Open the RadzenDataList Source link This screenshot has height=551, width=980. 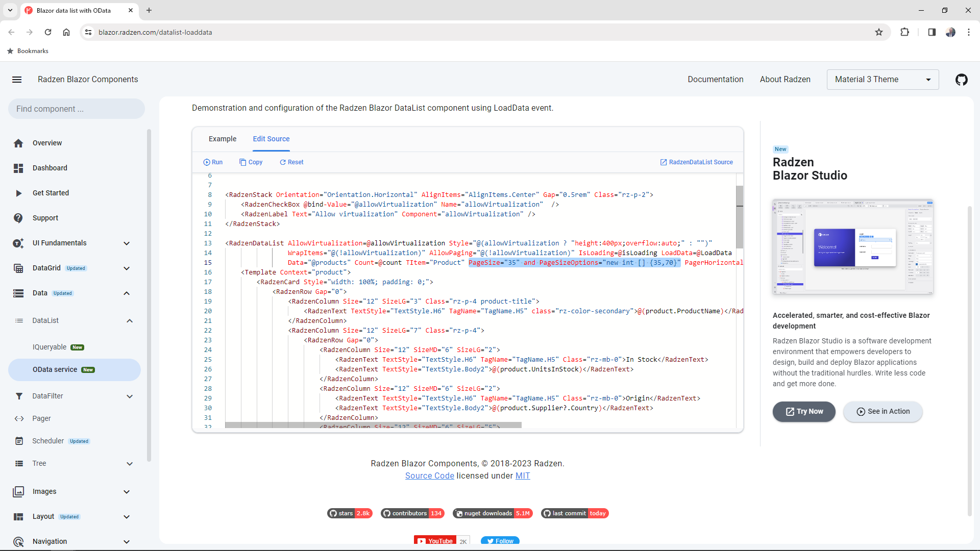pos(696,162)
